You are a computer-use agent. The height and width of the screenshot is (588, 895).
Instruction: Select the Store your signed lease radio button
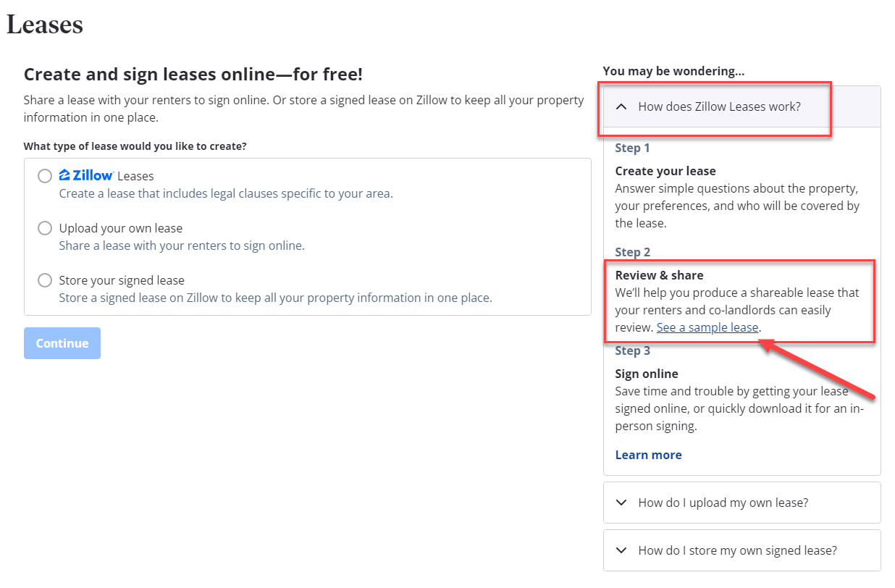[45, 280]
